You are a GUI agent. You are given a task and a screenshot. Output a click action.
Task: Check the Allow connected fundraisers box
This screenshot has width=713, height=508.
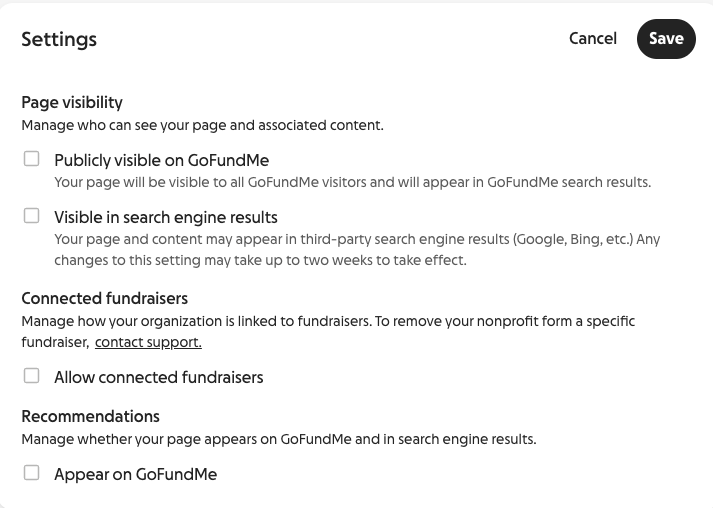32,376
